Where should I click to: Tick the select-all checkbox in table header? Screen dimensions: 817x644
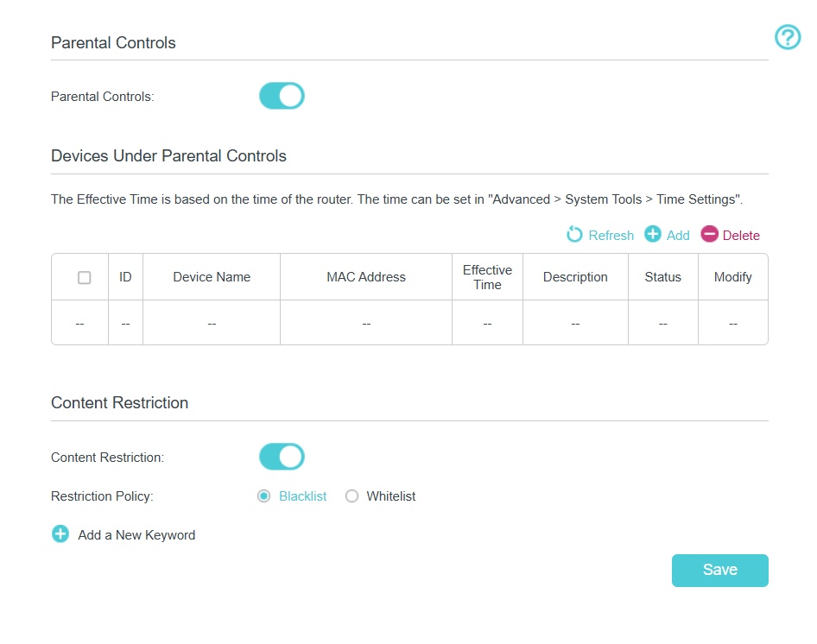point(84,277)
